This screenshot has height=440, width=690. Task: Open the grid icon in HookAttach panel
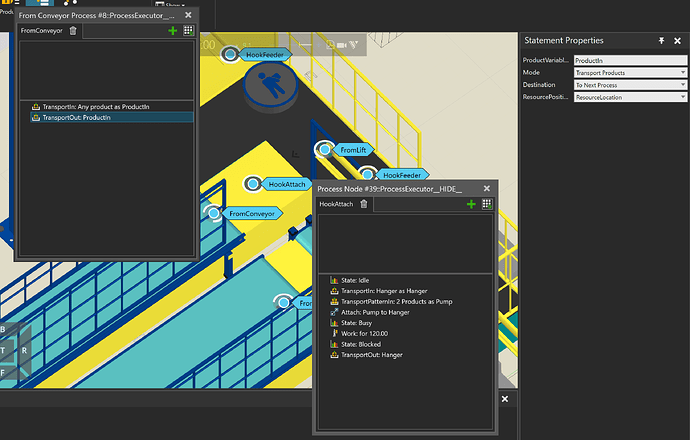(487, 204)
